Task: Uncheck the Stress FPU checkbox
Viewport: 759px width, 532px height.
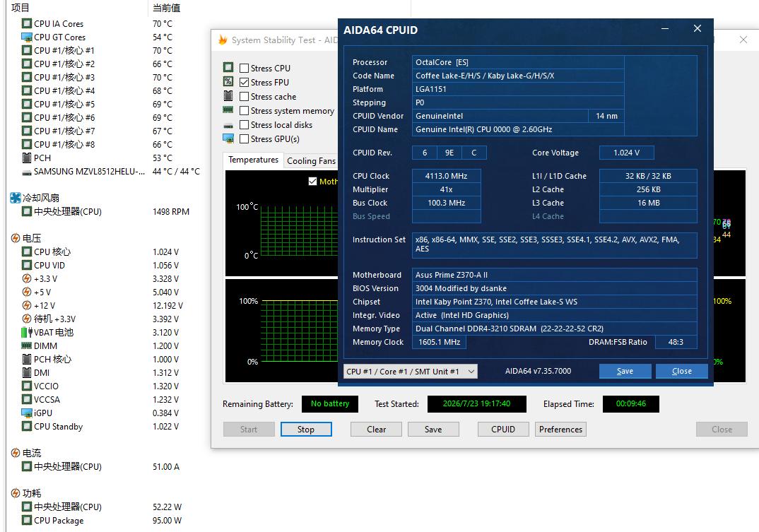Action: click(245, 82)
